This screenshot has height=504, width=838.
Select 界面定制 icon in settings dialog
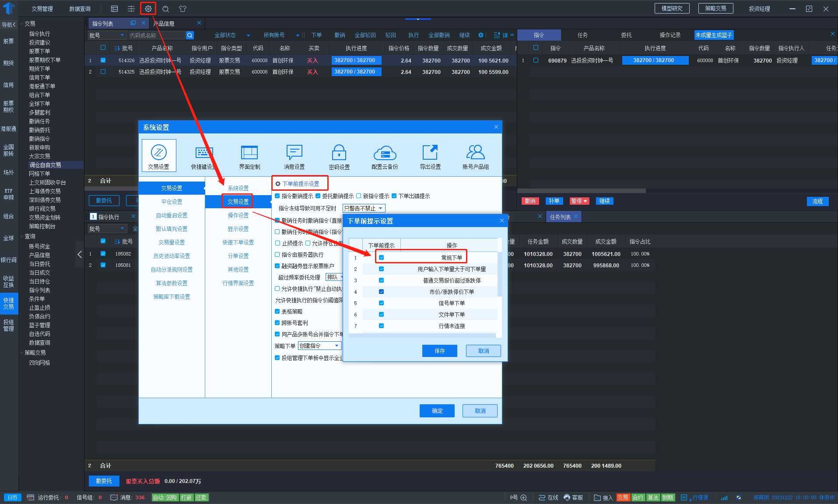[249, 157]
